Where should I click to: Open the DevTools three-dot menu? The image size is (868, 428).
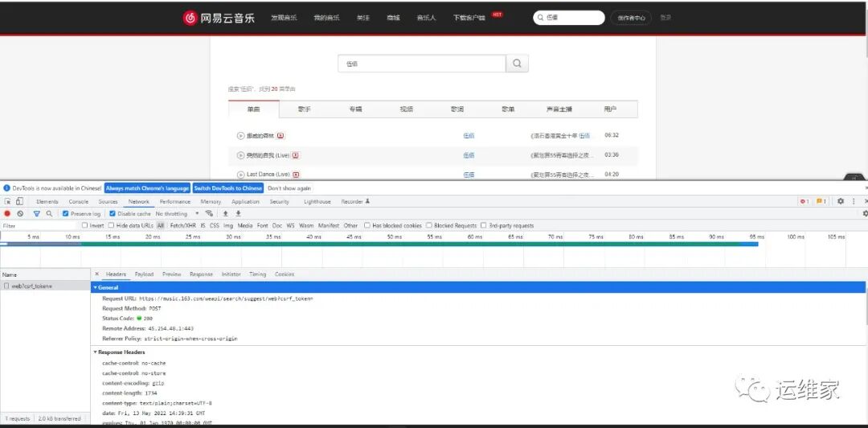click(x=854, y=202)
